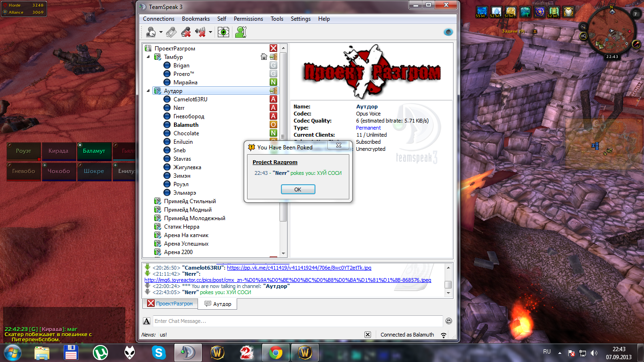
Task: Click the chat log vertical scrollbar
Action: click(x=448, y=284)
